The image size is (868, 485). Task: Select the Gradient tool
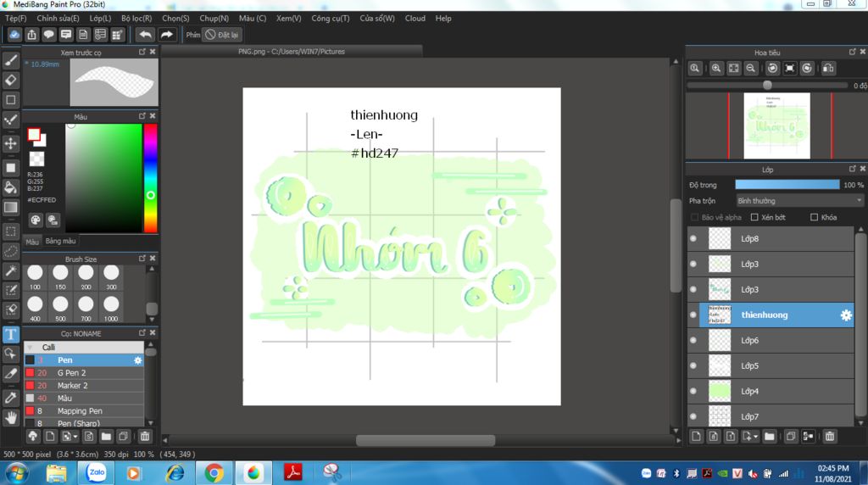pos(10,207)
